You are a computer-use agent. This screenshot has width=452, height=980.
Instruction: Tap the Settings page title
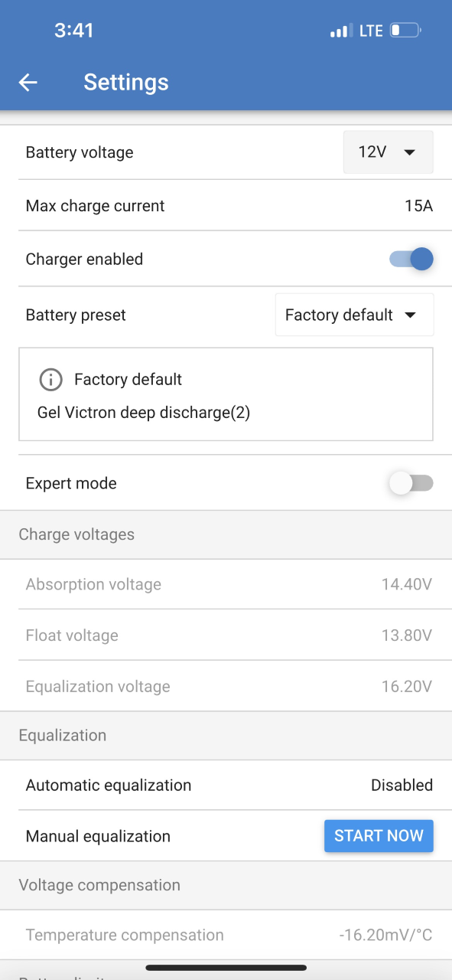click(x=126, y=83)
